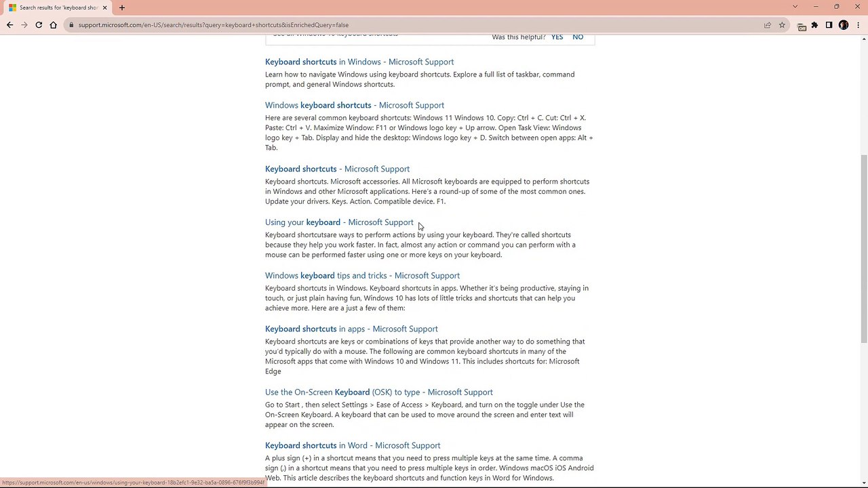Toggle the browser side panel
The height and width of the screenshot is (488, 868).
coord(829,25)
